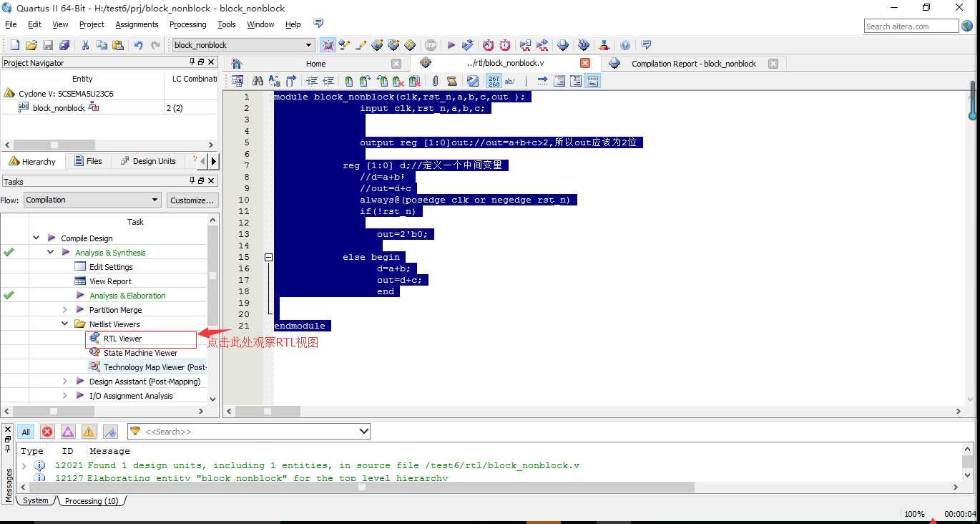This screenshot has height=524, width=980.
Task: Expand the Partition Merge task node
Action: click(64, 309)
